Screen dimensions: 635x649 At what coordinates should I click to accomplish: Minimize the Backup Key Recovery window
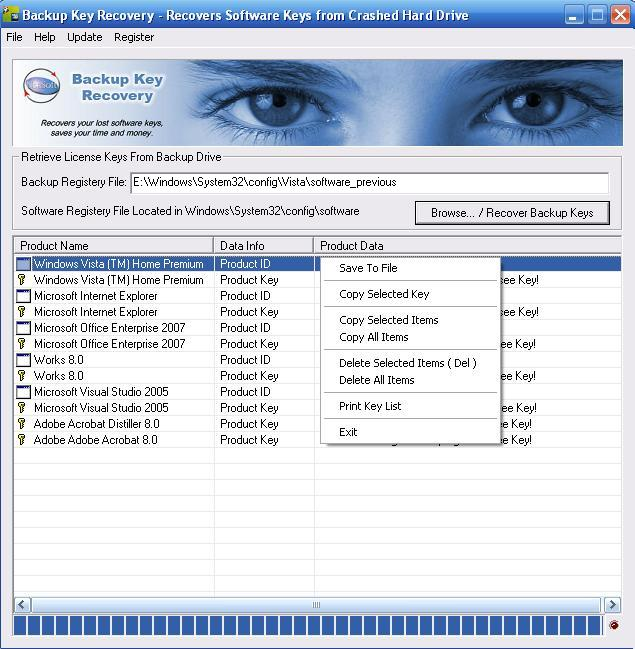(x=574, y=15)
